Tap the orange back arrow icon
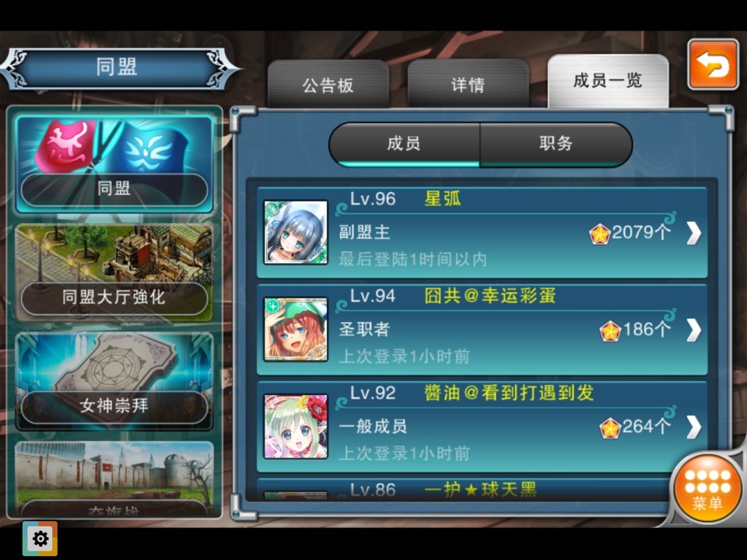Image resolution: width=747 pixels, height=560 pixels. tap(713, 65)
